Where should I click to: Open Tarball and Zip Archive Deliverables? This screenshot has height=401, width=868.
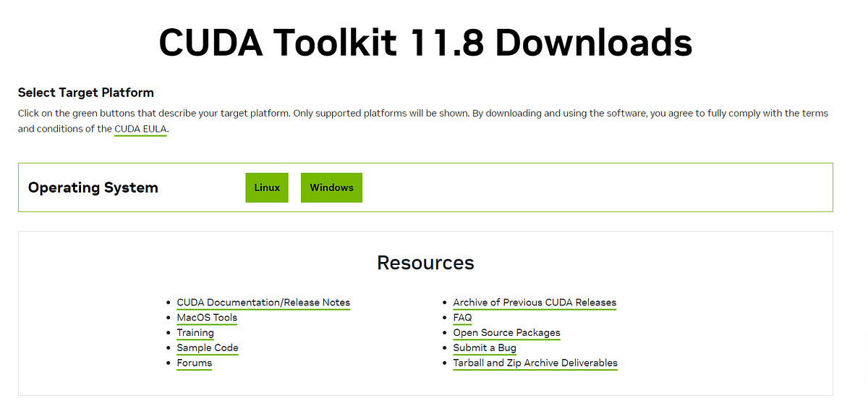pyautogui.click(x=535, y=363)
